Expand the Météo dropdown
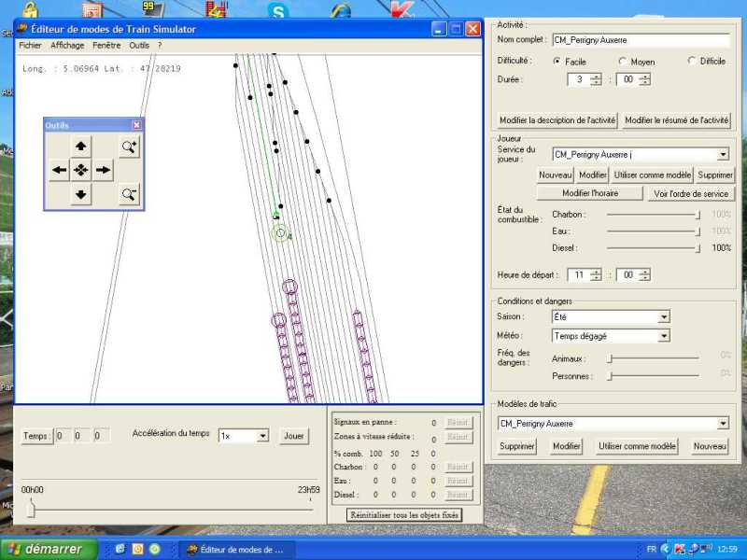This screenshot has height=560, width=747. click(664, 336)
